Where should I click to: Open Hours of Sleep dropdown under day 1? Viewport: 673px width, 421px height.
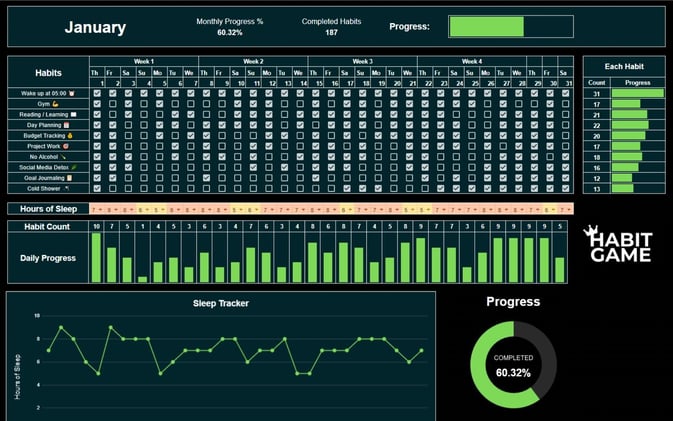[x=101, y=210]
